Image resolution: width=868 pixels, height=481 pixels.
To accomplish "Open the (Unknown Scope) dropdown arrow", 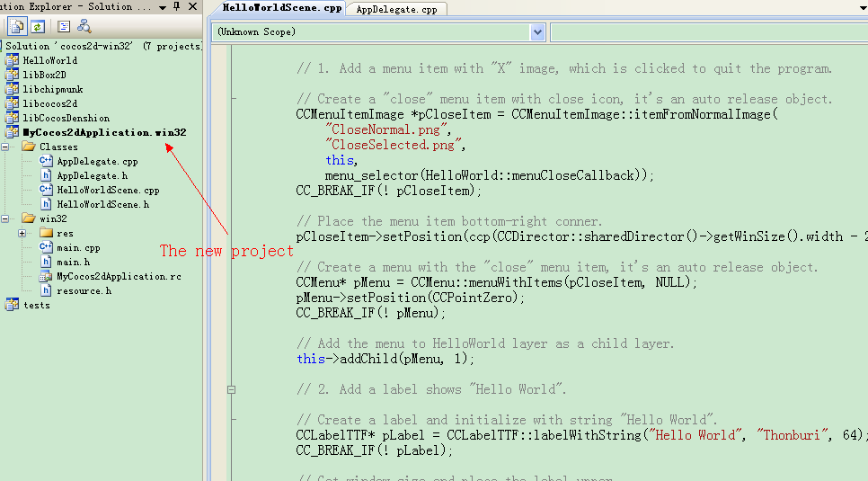I will pyautogui.click(x=537, y=32).
